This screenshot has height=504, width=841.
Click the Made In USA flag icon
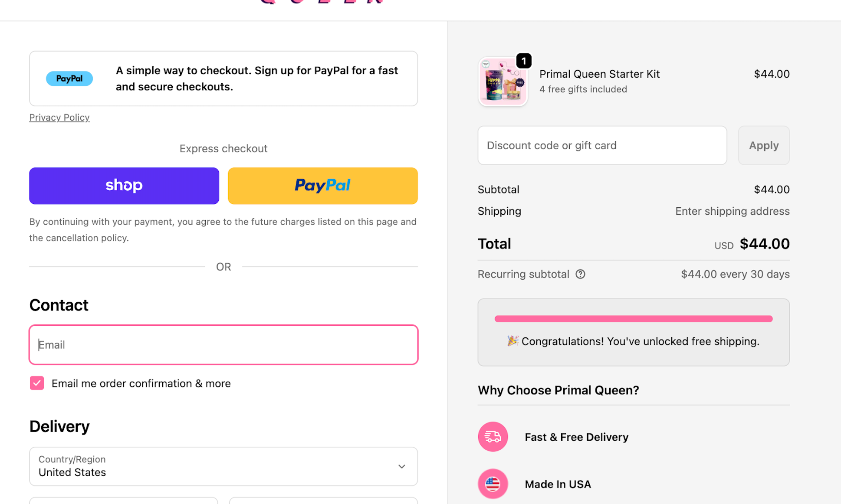pos(493,484)
